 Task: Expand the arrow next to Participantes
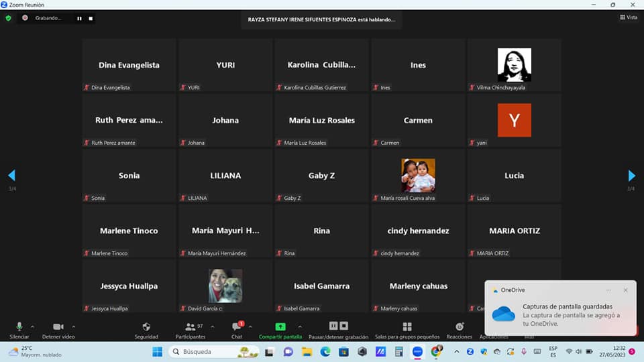(212, 326)
